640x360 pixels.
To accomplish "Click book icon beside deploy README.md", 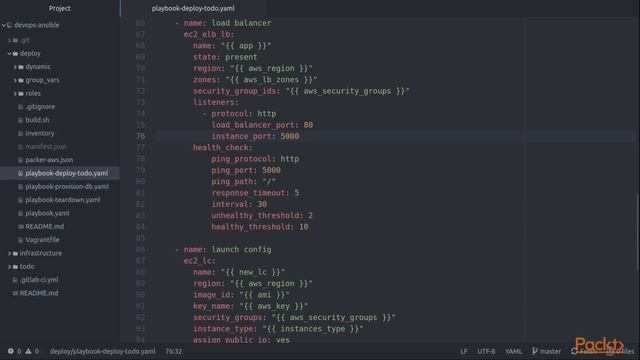I will (20, 227).
